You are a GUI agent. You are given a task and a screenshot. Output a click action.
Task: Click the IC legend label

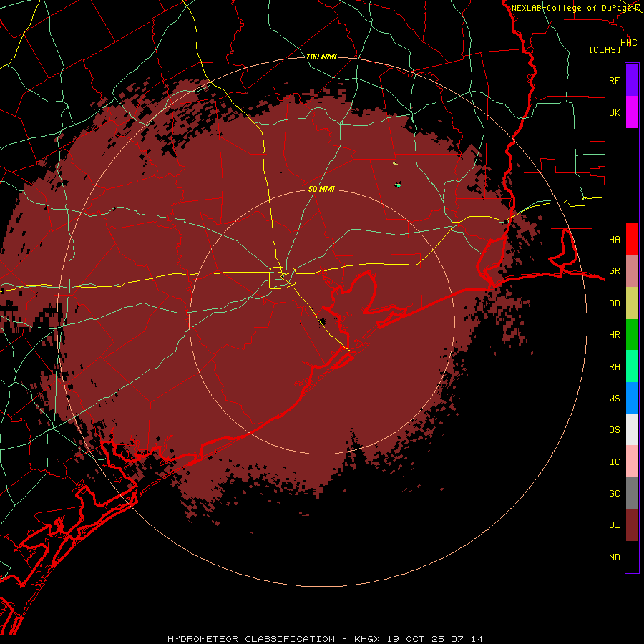pyautogui.click(x=615, y=462)
